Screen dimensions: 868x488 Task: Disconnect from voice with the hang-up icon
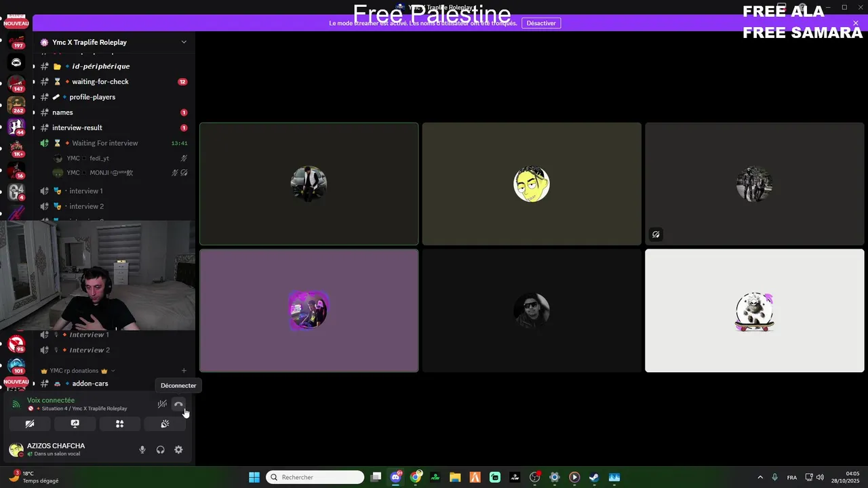[x=178, y=405]
